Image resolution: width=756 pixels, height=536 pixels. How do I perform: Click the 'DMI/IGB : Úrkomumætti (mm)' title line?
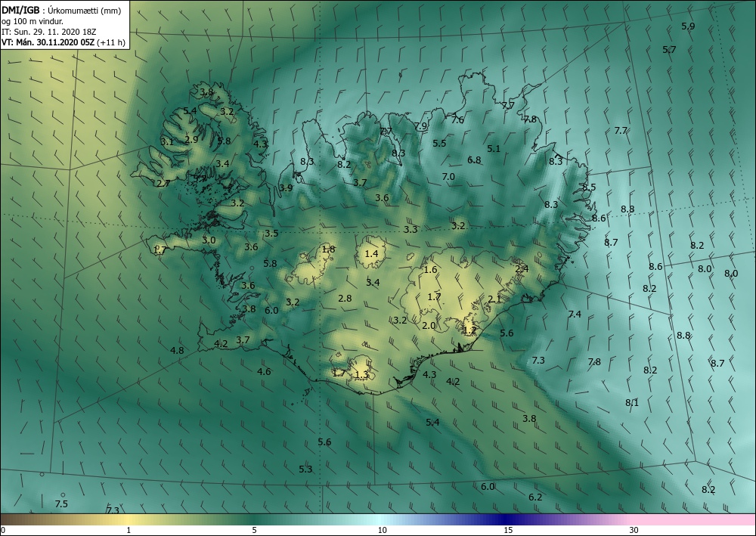pyautogui.click(x=61, y=11)
